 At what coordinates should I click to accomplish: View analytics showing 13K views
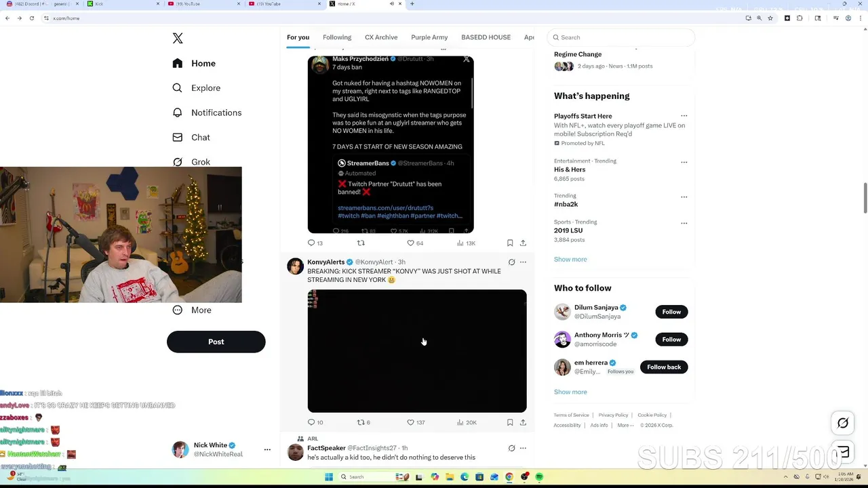pyautogui.click(x=466, y=243)
